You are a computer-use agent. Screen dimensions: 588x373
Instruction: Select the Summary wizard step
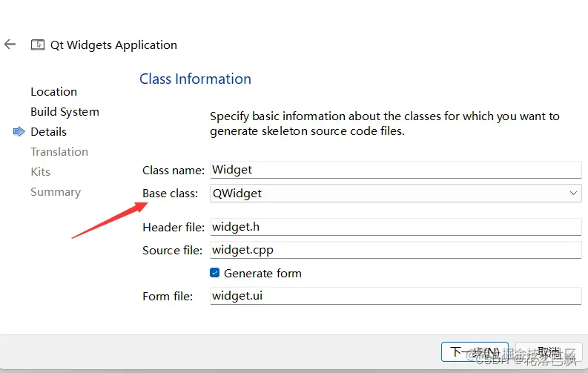[x=56, y=192]
